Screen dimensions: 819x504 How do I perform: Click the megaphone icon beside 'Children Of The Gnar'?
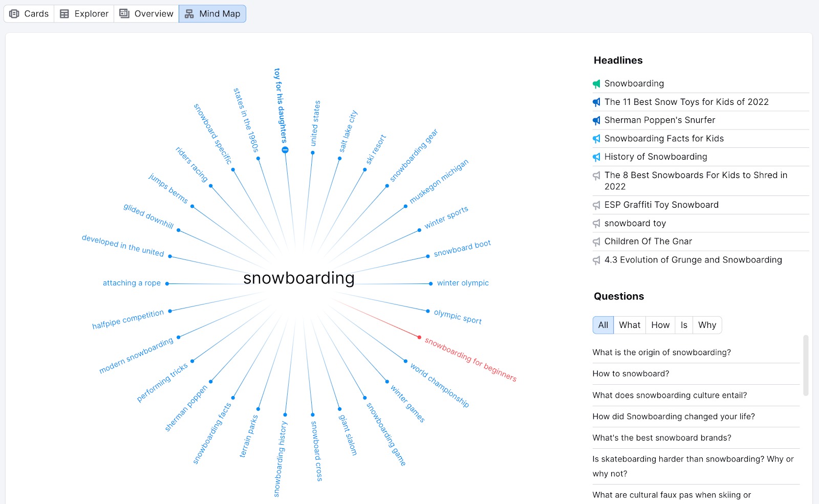(x=596, y=242)
